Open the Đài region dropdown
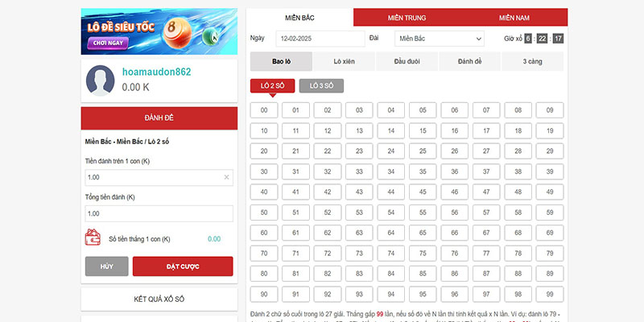 coord(439,39)
